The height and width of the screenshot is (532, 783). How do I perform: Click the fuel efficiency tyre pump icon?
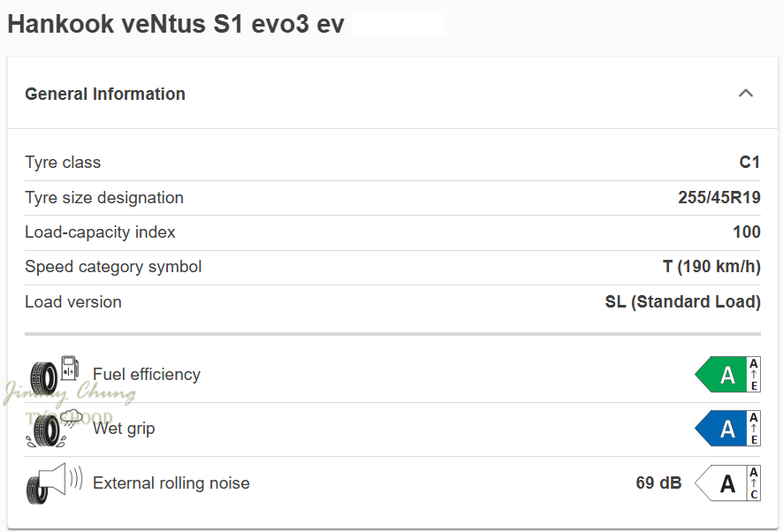pos(54,375)
